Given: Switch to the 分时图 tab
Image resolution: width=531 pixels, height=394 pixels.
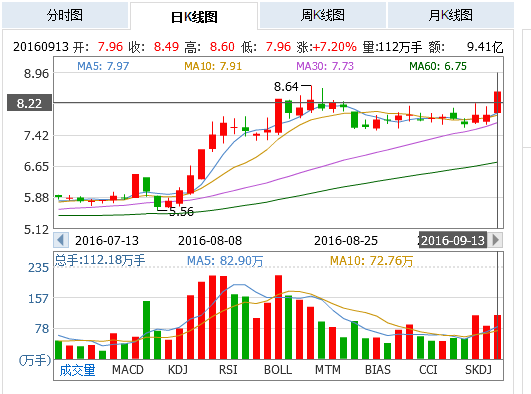Looking at the screenshot, I should (65, 15).
